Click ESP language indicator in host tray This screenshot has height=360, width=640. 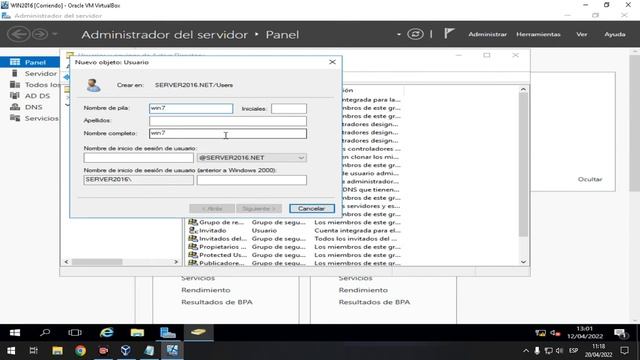click(x=573, y=351)
